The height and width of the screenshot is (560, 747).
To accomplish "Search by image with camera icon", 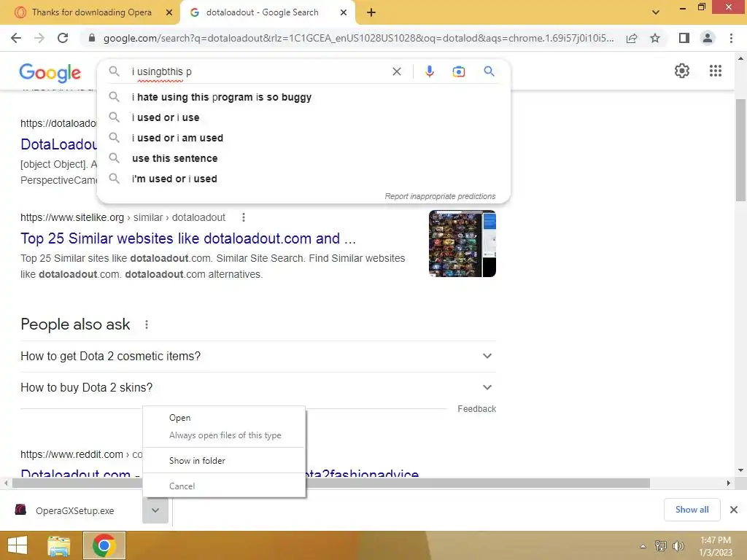I will [x=458, y=71].
